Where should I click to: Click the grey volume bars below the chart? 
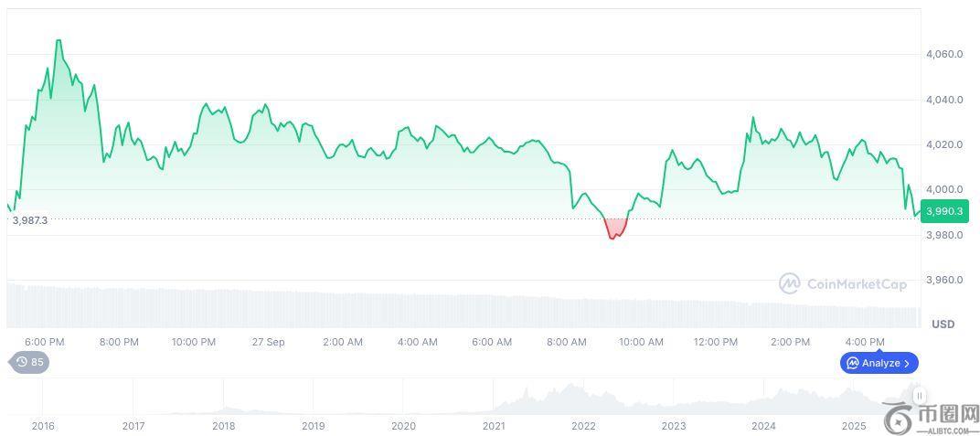pyautogui.click(x=457, y=309)
